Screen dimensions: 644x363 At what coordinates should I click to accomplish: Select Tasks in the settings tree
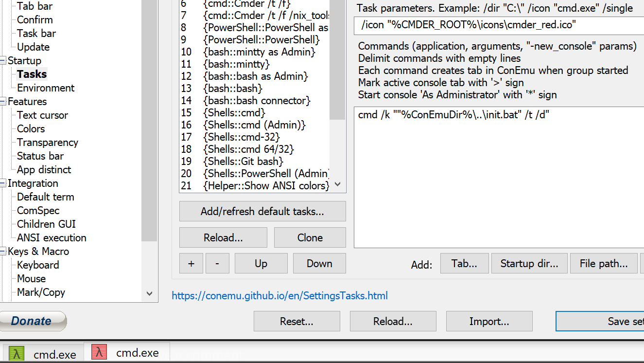[31, 74]
